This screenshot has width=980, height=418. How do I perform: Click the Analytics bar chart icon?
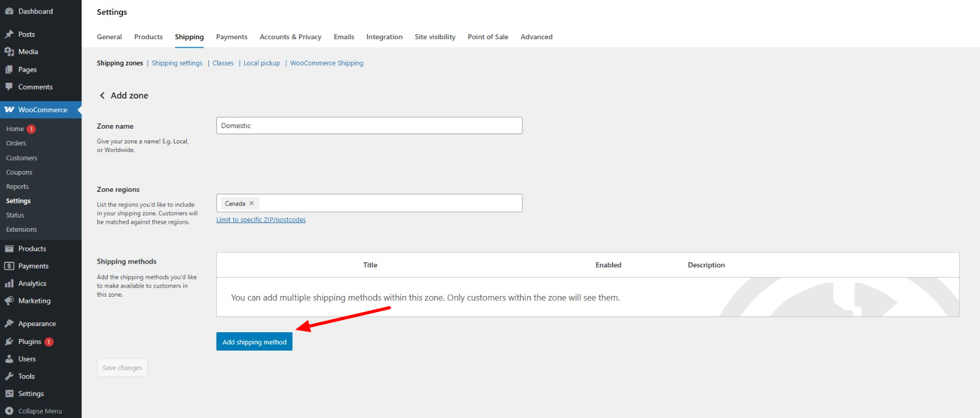tap(9, 283)
